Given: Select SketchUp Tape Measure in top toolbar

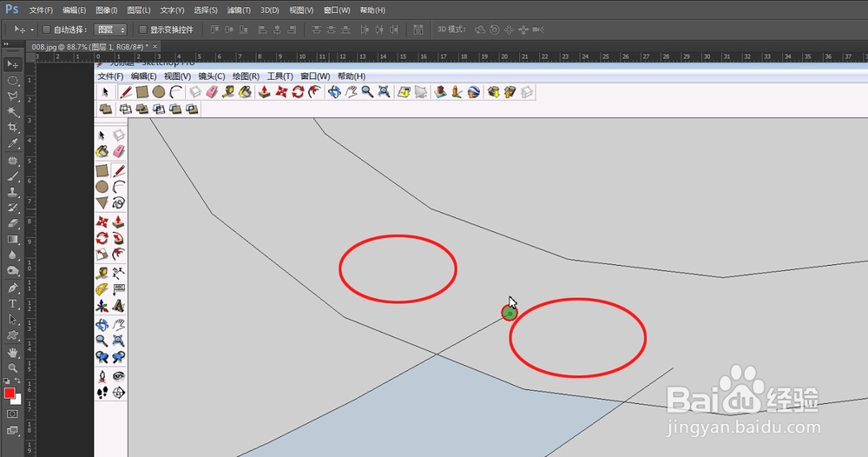Looking at the screenshot, I should 228,92.
